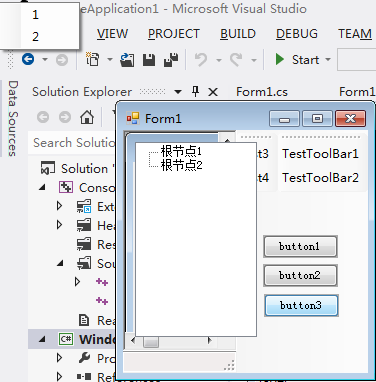Collapse the Console project node
Viewport: 376px width, 382px height.
[42, 188]
